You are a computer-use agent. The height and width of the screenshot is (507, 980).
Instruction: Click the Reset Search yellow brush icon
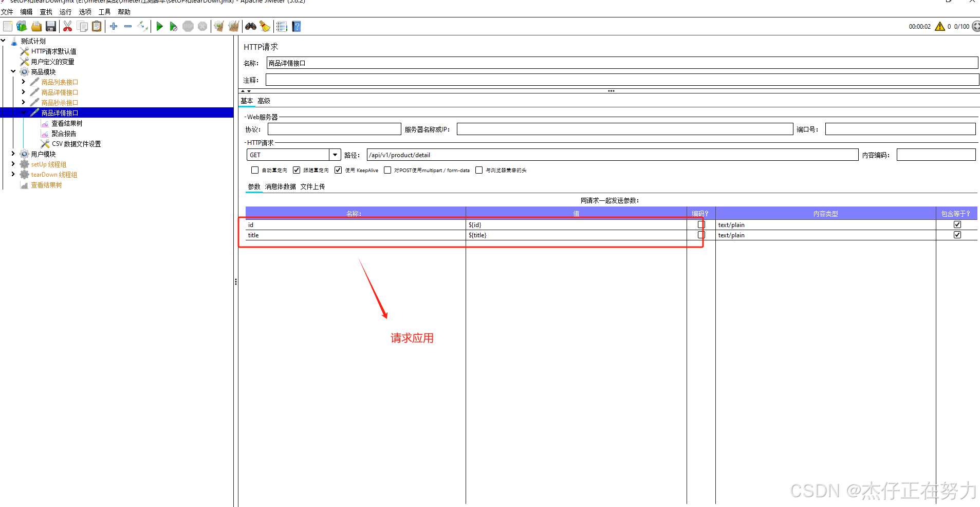pyautogui.click(x=265, y=26)
